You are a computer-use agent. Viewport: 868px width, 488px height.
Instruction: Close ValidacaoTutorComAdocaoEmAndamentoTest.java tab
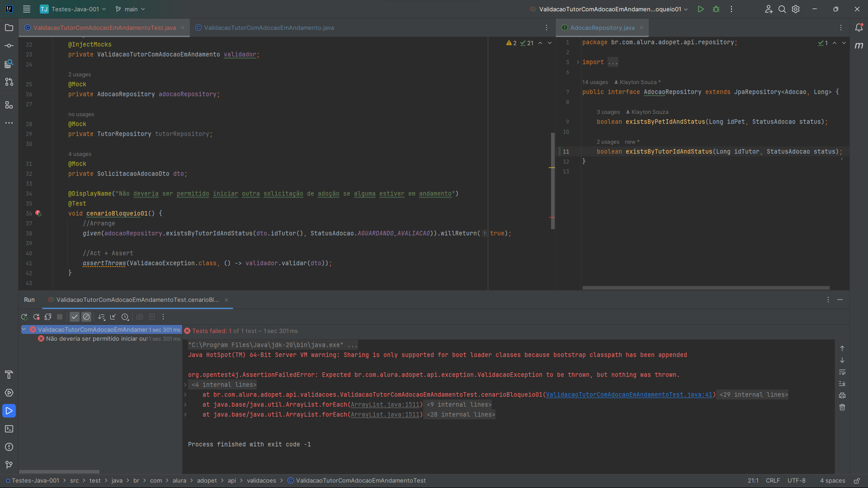(x=183, y=28)
